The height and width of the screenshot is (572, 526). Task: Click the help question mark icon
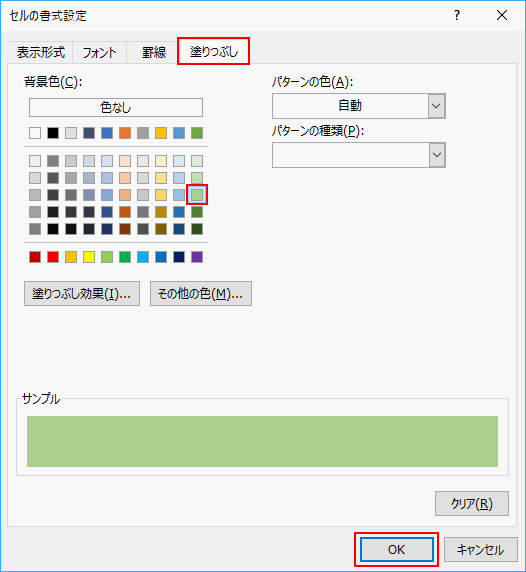(457, 15)
